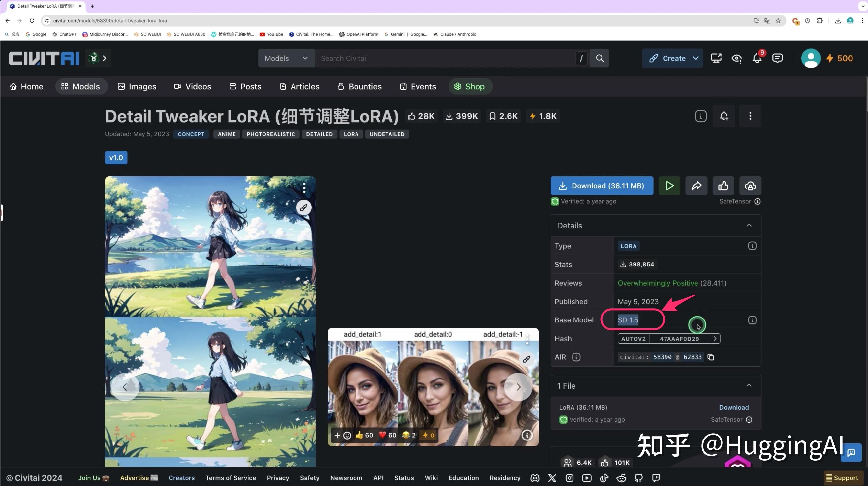This screenshot has width=868, height=486.
Task: Open three-dot options menu beside model title
Action: click(750, 116)
